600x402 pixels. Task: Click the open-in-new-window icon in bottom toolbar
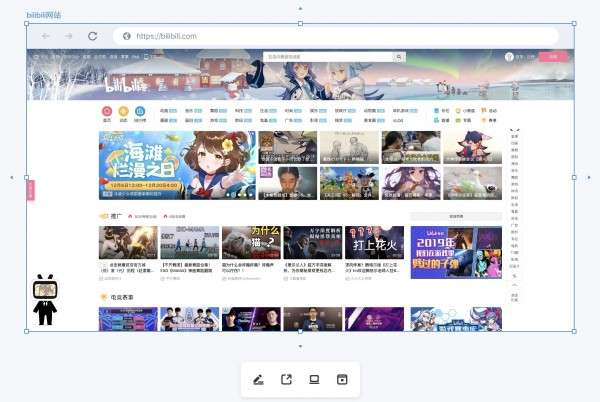[287, 379]
